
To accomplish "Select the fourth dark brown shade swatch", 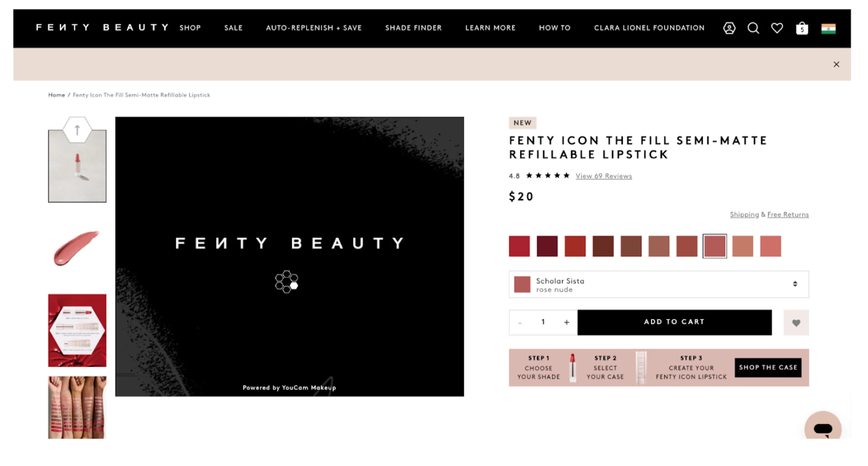I will [603, 246].
